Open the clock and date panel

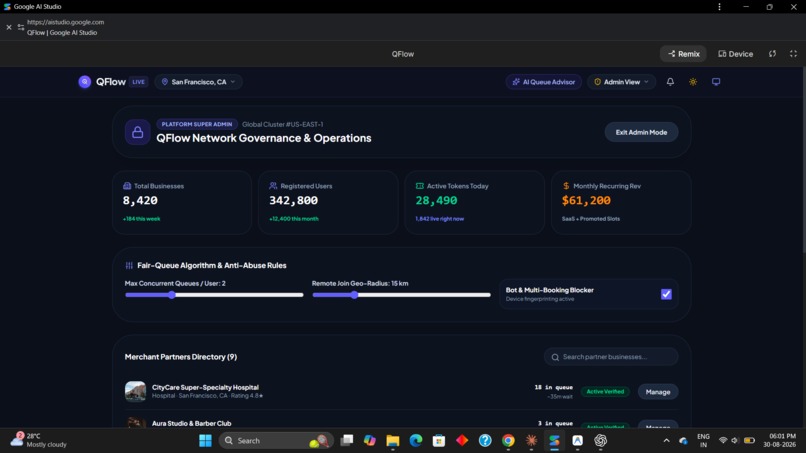point(779,440)
